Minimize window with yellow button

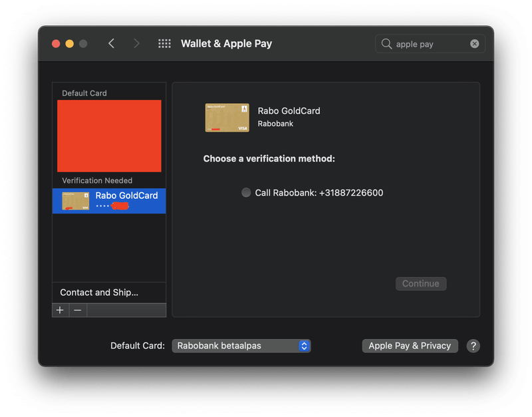70,44
